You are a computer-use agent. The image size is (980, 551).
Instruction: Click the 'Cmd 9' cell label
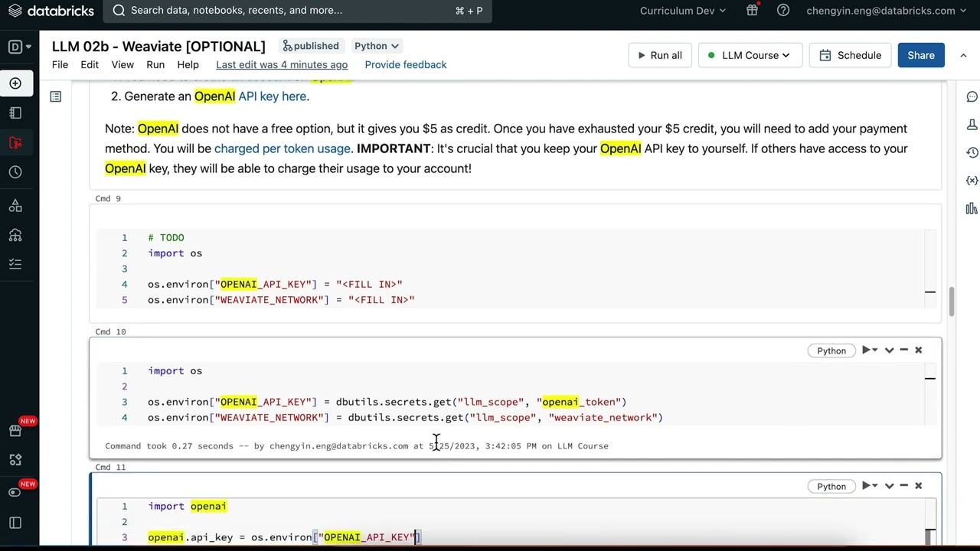(108, 198)
